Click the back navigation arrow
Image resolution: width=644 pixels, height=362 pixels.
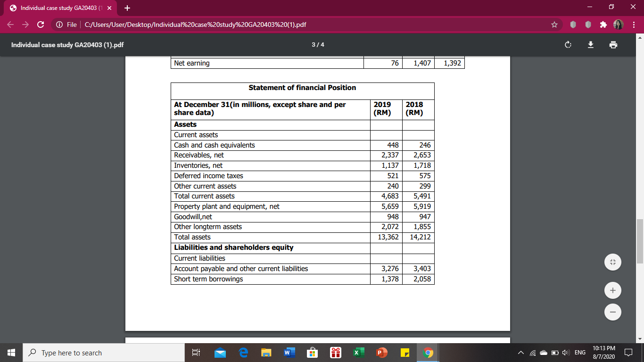(10, 24)
